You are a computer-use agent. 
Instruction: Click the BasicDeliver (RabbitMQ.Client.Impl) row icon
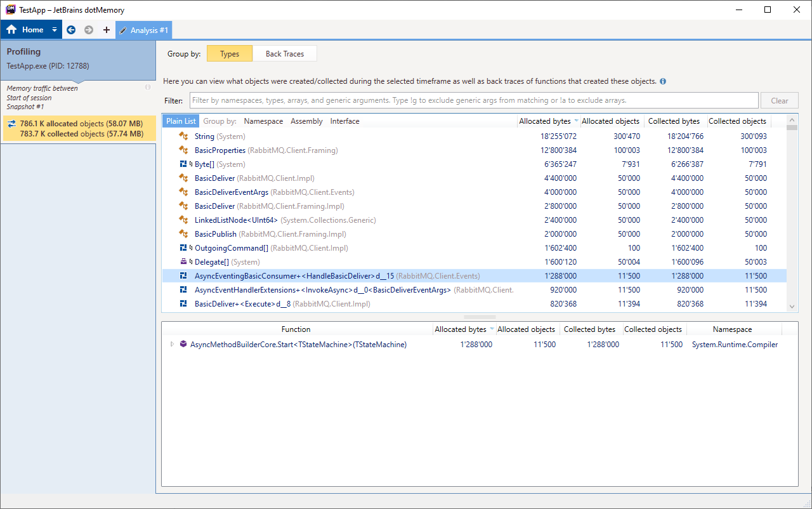tap(183, 178)
